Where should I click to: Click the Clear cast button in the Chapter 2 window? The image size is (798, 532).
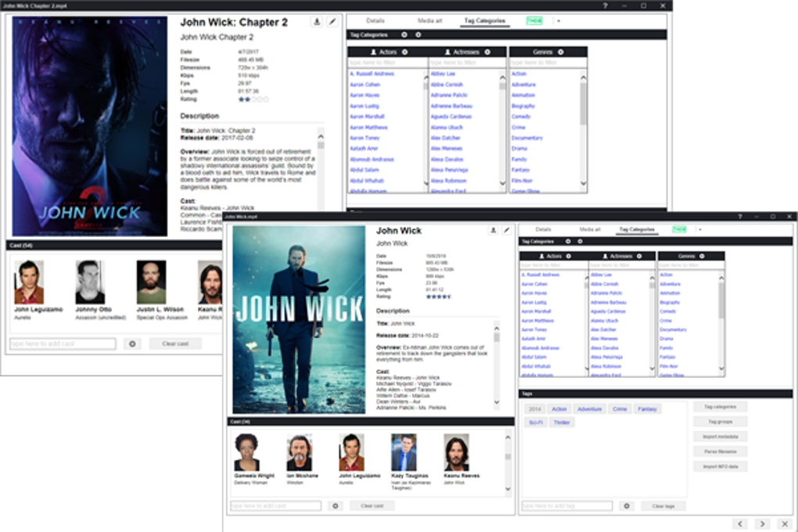coord(175,343)
